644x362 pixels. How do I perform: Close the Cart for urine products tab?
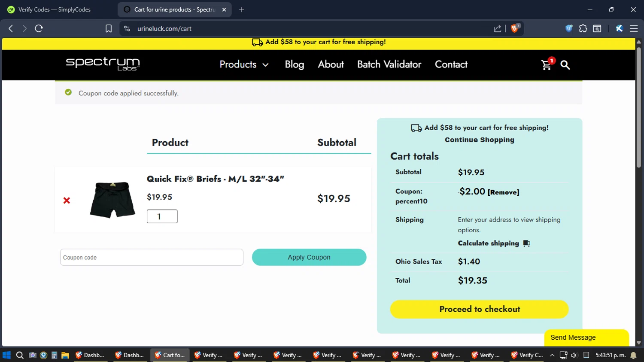(224, 9)
